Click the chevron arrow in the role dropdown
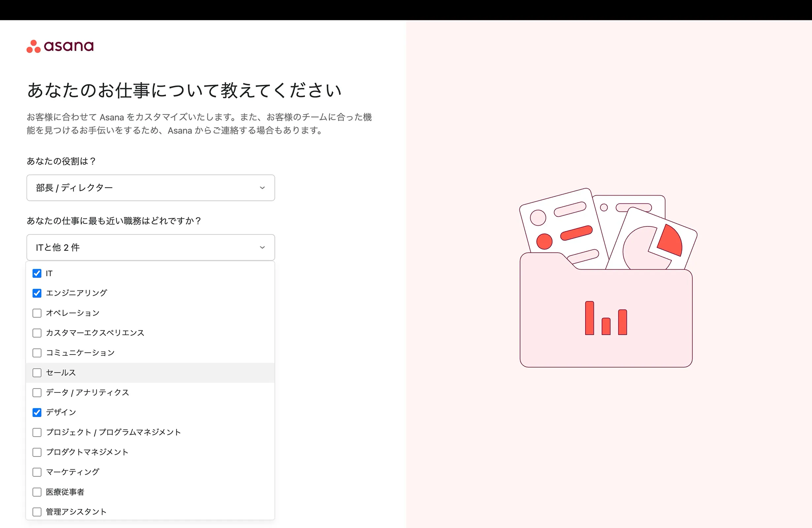Image resolution: width=812 pixels, height=528 pixels. click(262, 187)
